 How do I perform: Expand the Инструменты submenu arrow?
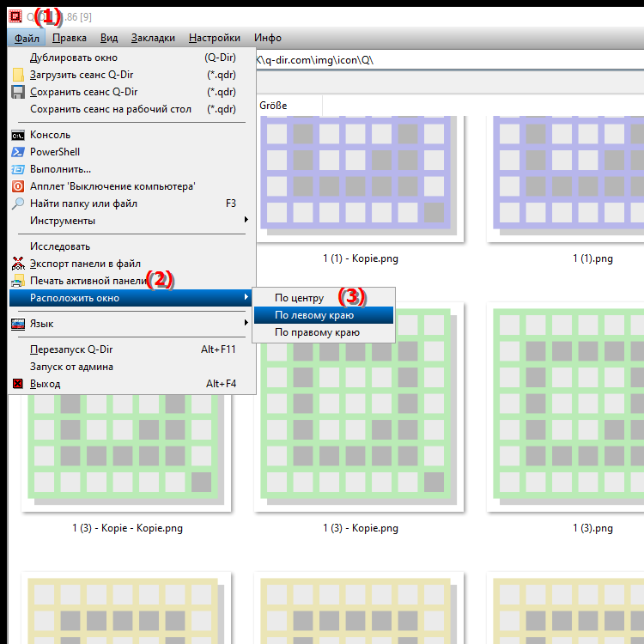[x=246, y=220]
